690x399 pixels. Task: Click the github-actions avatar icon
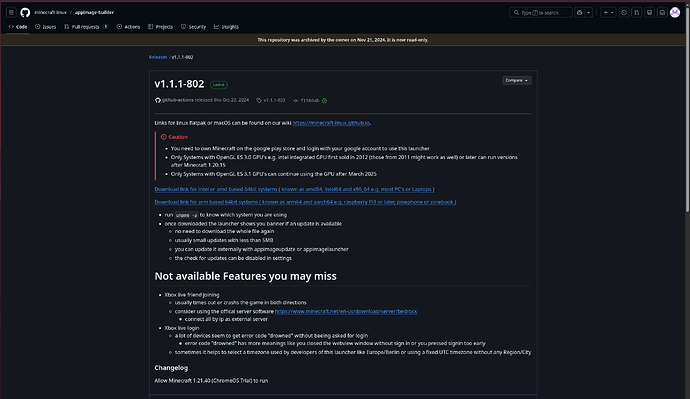pyautogui.click(x=158, y=100)
